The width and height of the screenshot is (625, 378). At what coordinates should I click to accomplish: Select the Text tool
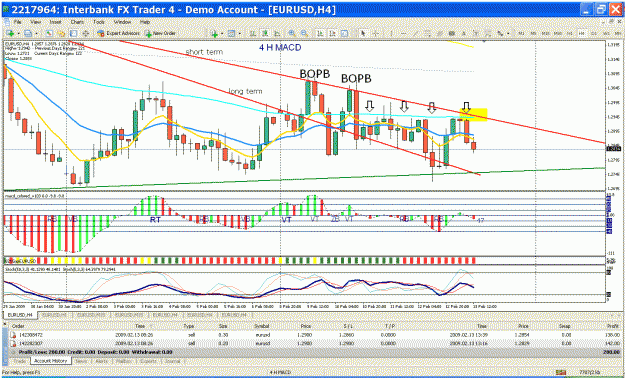pyautogui.click(x=464, y=33)
